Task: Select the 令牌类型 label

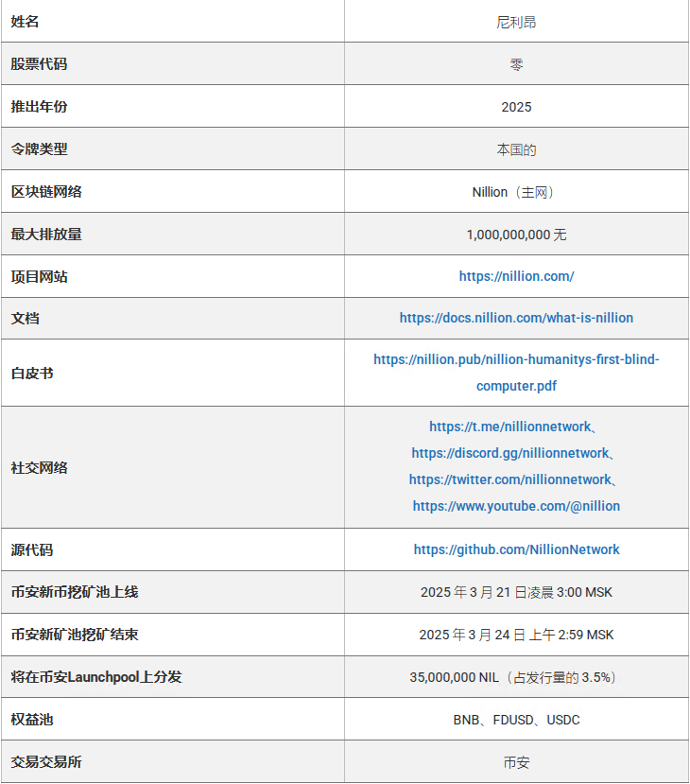Action: pyautogui.click(x=39, y=149)
